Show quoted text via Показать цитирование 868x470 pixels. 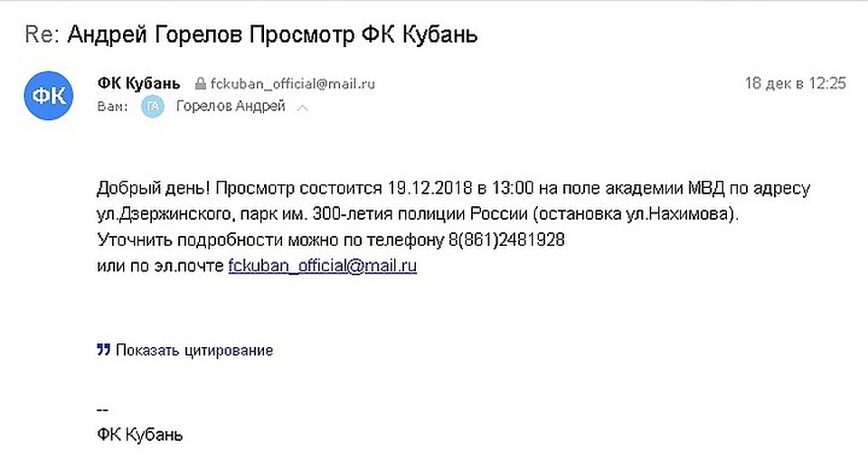[x=194, y=350]
